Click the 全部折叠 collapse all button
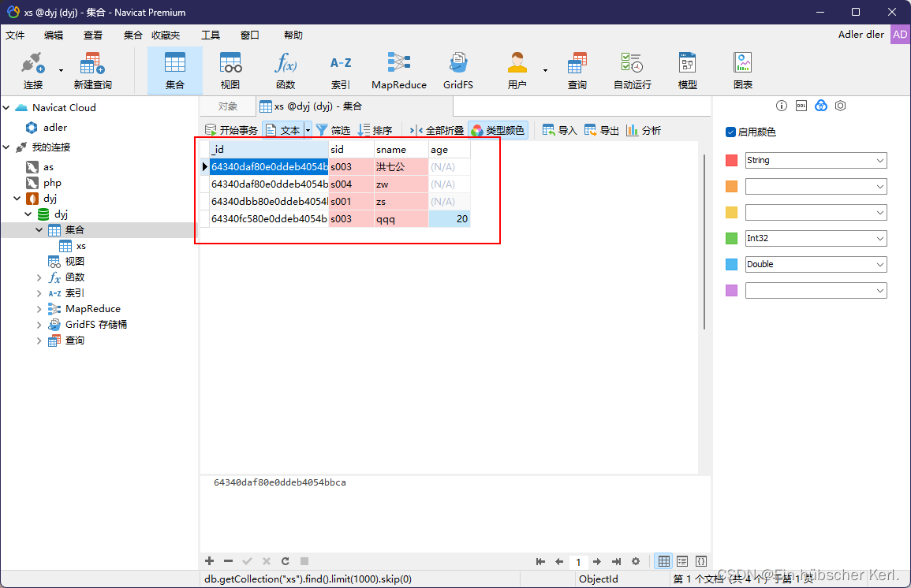This screenshot has height=588, width=911. click(436, 131)
